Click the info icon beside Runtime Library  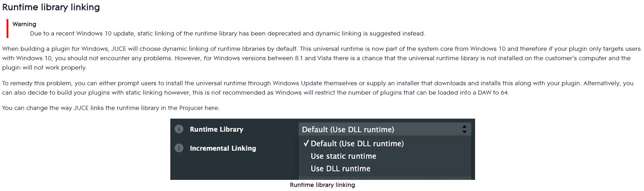[x=179, y=129]
